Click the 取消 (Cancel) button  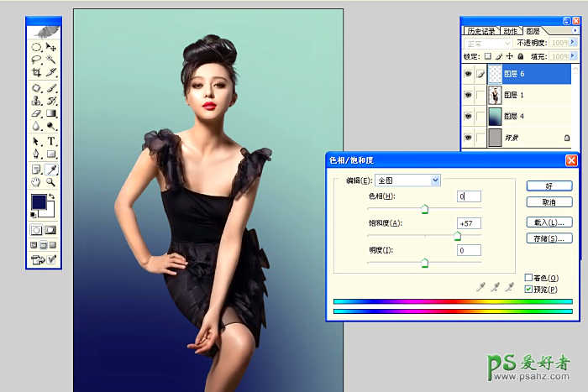549,202
